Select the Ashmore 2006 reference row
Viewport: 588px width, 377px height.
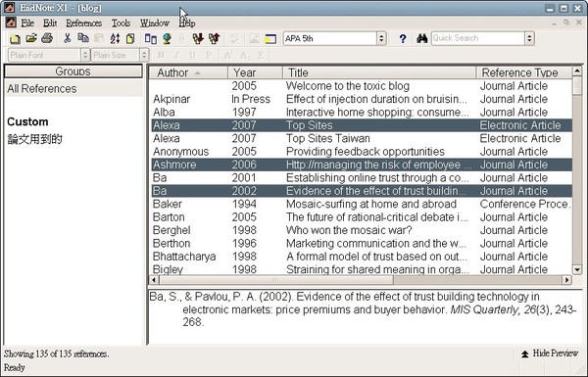tap(362, 165)
